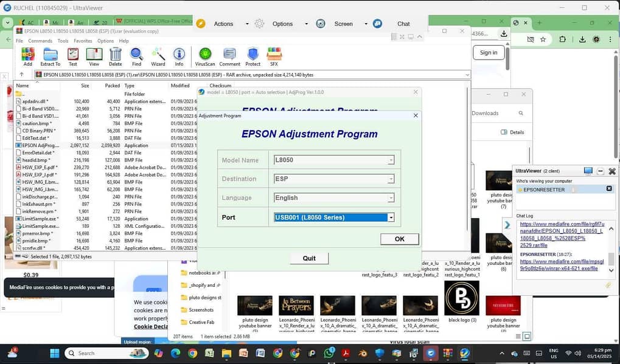This screenshot has height=364, width=620.
Task: Click OK in Adjustment Program dialog
Action: tap(399, 239)
